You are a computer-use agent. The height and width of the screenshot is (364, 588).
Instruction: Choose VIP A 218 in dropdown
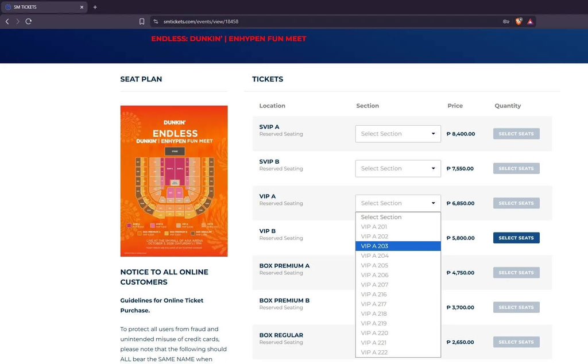point(398,314)
